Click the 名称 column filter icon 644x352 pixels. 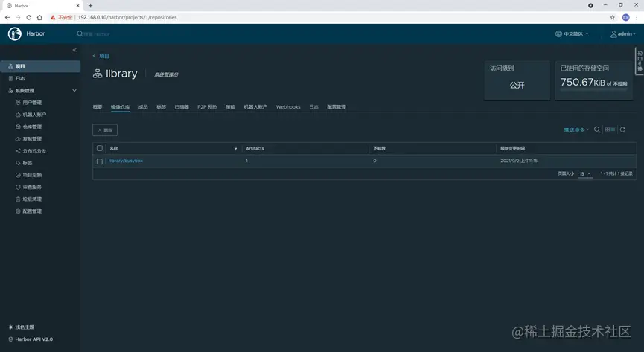point(236,149)
